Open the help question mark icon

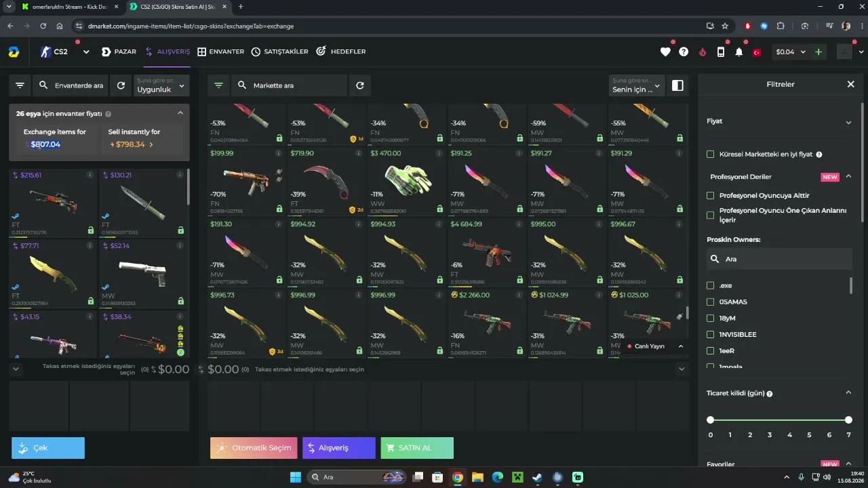coord(684,52)
